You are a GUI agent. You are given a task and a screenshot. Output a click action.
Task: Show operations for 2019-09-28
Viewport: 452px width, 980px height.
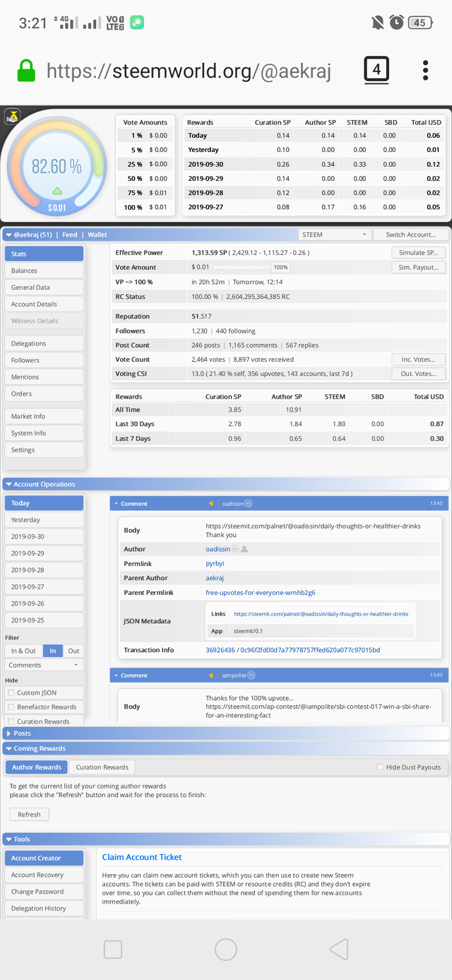[44, 570]
